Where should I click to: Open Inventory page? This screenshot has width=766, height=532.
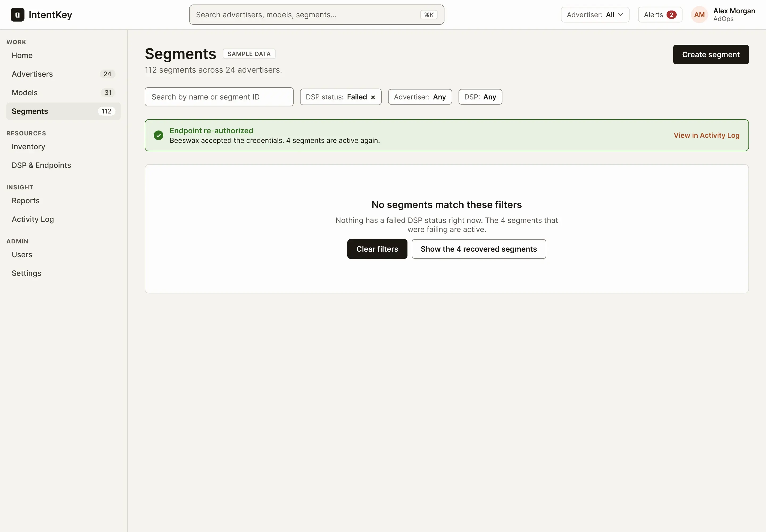pyautogui.click(x=63, y=147)
